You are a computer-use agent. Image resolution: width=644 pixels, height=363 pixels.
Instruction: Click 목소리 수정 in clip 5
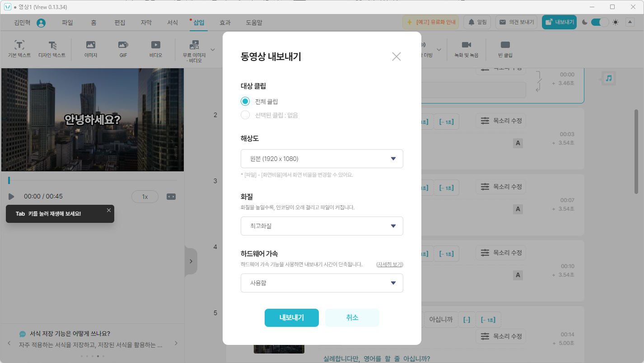[x=501, y=336]
